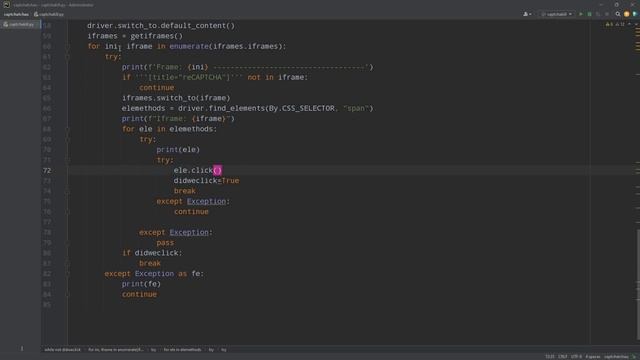This screenshot has height=360, width=640.
Task: Click the file name in navigation bar
Action: 49,14
